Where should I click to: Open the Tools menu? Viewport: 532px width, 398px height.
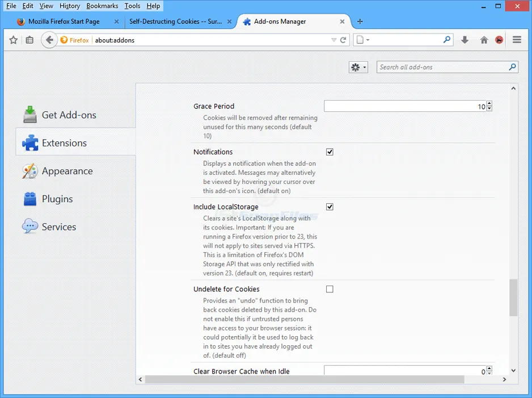point(132,6)
